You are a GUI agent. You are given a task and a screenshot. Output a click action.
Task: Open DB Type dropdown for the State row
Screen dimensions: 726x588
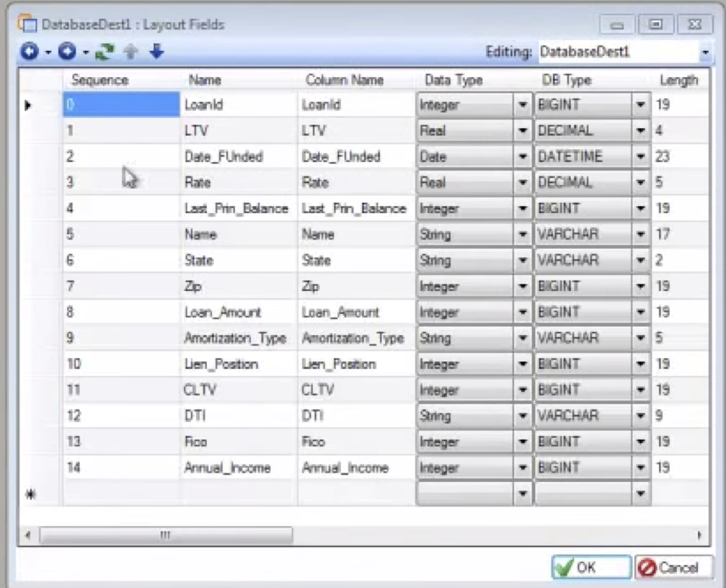pos(640,260)
